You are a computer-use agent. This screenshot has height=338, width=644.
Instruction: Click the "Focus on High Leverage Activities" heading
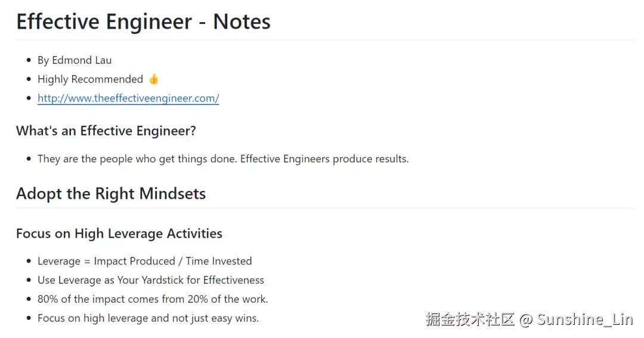119,233
